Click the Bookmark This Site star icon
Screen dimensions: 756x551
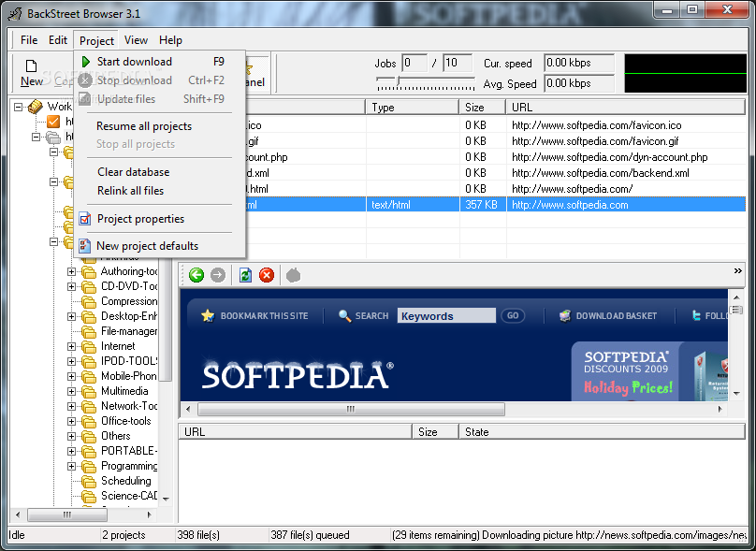(x=208, y=316)
